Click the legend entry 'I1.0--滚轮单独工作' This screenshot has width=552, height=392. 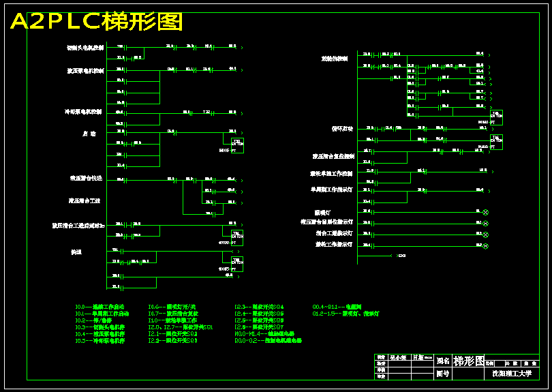click(x=172, y=320)
